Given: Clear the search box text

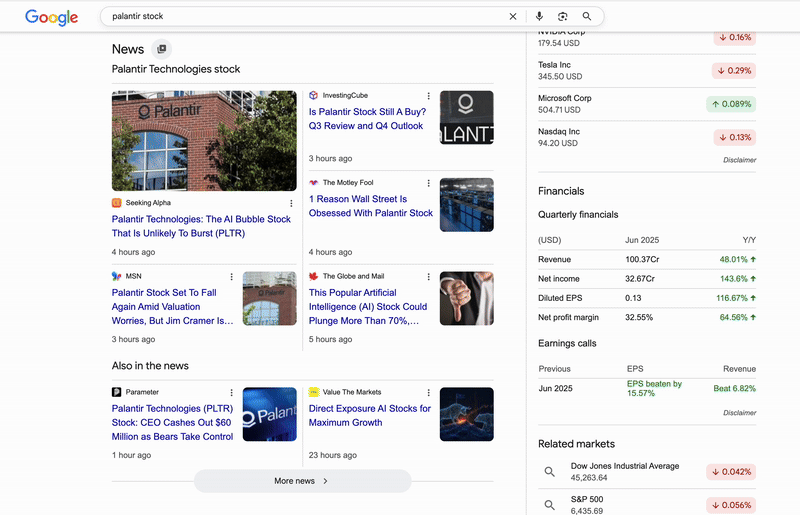Looking at the screenshot, I should tap(513, 16).
